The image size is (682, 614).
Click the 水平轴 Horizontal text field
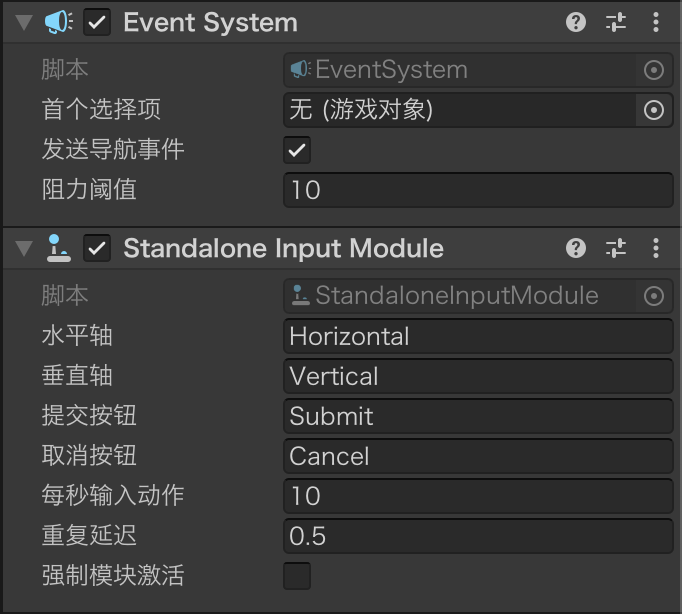(x=478, y=336)
